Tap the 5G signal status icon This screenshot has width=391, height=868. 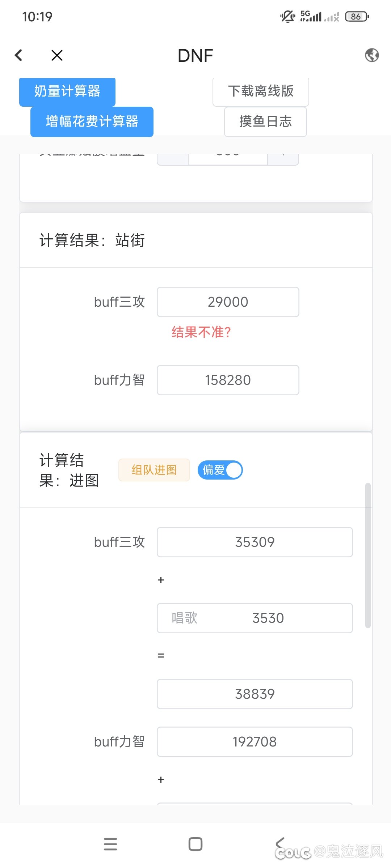pos(311,16)
